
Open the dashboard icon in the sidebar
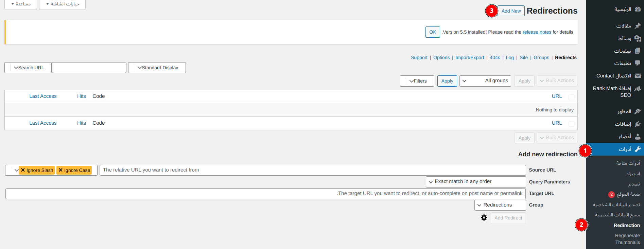point(638,9)
